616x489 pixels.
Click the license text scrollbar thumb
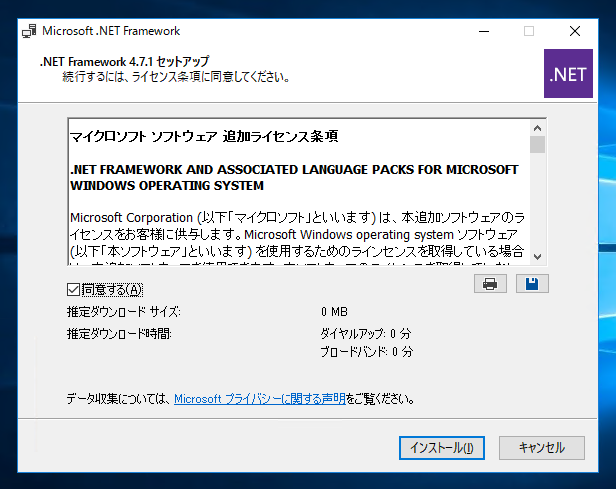click(x=537, y=145)
